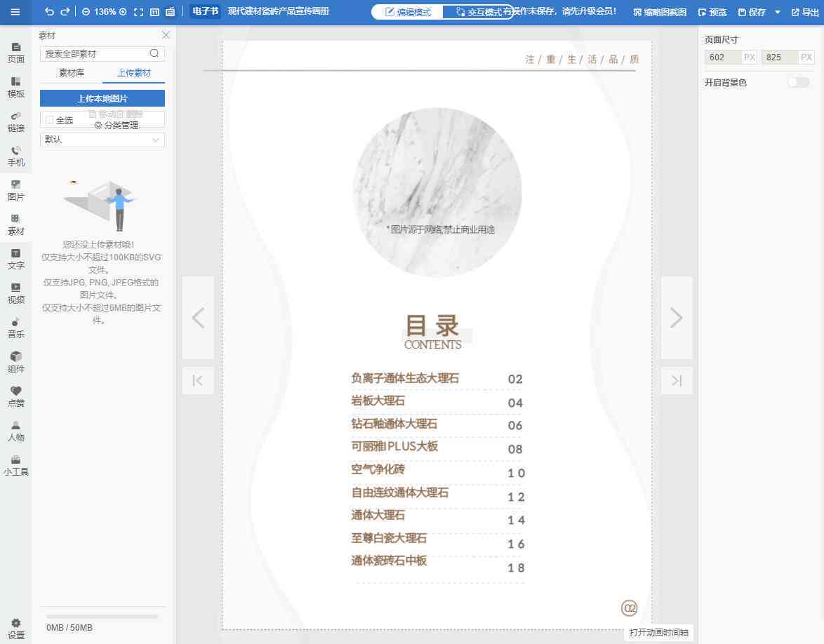Select 钻石釉通体大理石 contents entry
The width and height of the screenshot is (824, 644).
click(394, 424)
